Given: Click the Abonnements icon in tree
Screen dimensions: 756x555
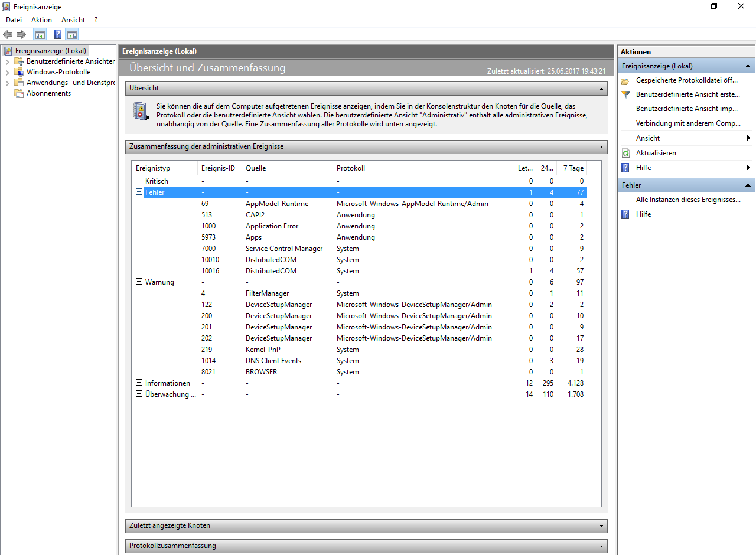Looking at the screenshot, I should 19,93.
